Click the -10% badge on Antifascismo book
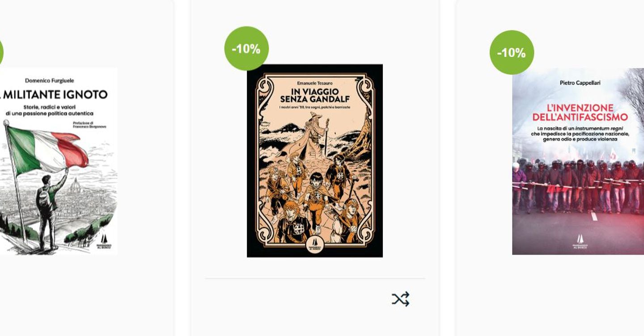The image size is (644, 336). [512, 52]
